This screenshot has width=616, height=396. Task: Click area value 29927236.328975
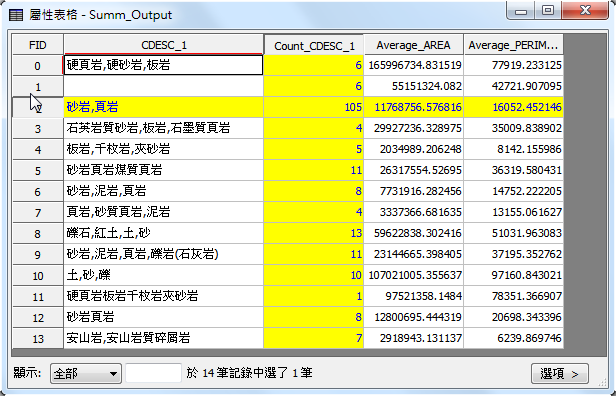click(414, 128)
